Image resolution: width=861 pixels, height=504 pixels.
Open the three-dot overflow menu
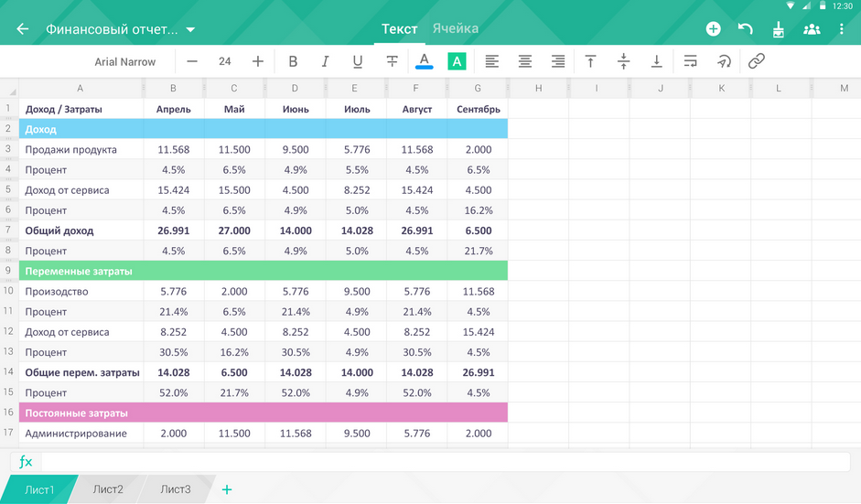coord(841,29)
